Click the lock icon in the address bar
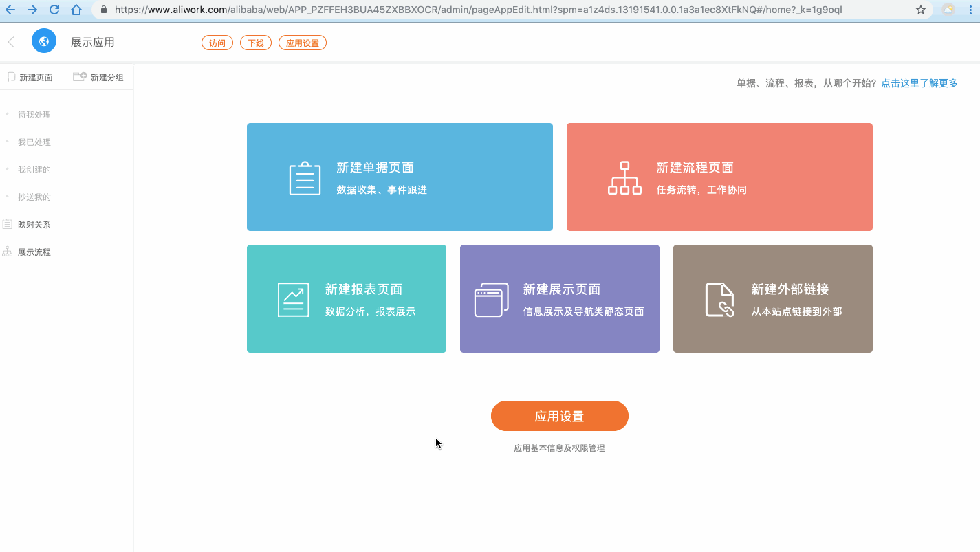 click(104, 10)
